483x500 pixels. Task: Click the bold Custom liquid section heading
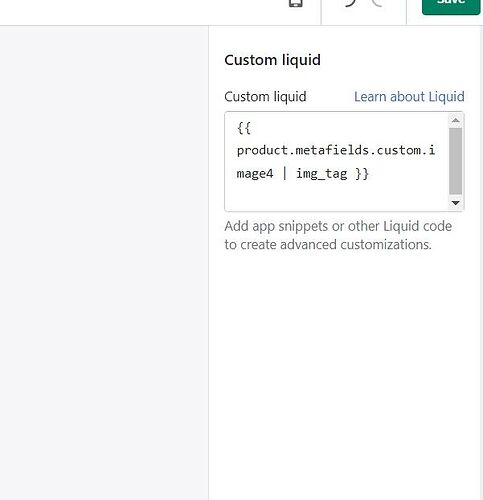[x=272, y=60]
